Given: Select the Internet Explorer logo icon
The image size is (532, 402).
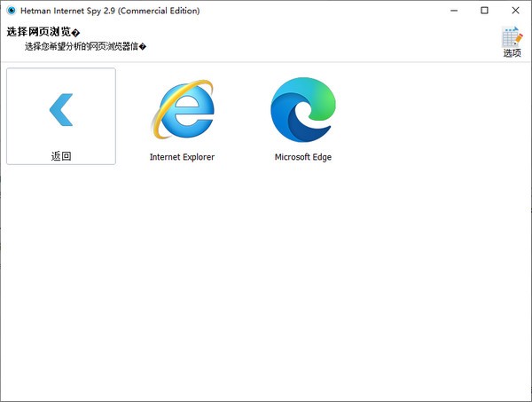Looking at the screenshot, I should coord(182,109).
